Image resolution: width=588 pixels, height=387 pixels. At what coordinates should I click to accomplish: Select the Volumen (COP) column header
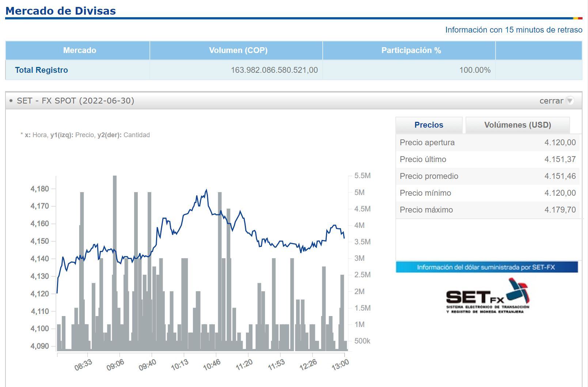tap(238, 50)
